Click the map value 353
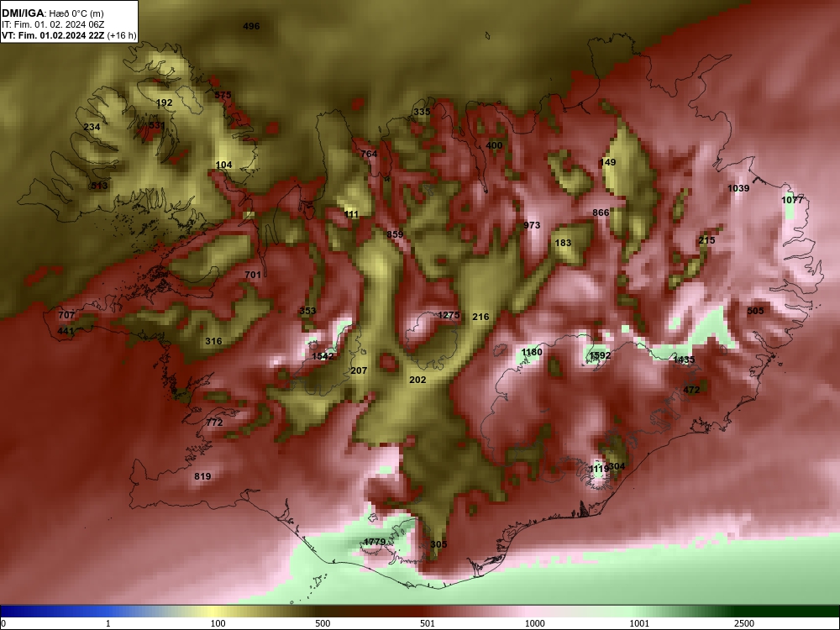Image resolution: width=840 pixels, height=630 pixels. coord(308,311)
